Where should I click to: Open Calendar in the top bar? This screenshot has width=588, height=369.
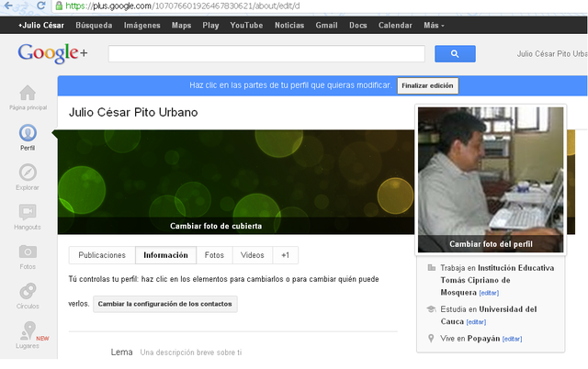click(x=395, y=25)
